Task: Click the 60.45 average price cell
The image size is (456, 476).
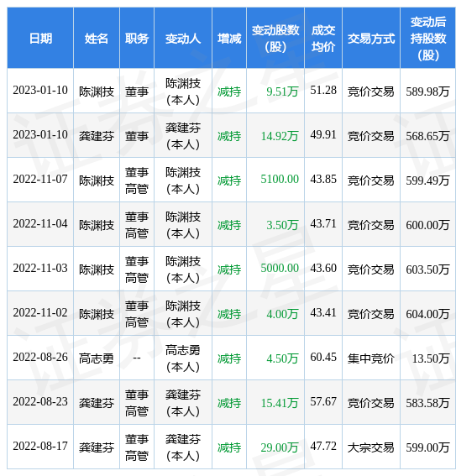Action: point(323,358)
